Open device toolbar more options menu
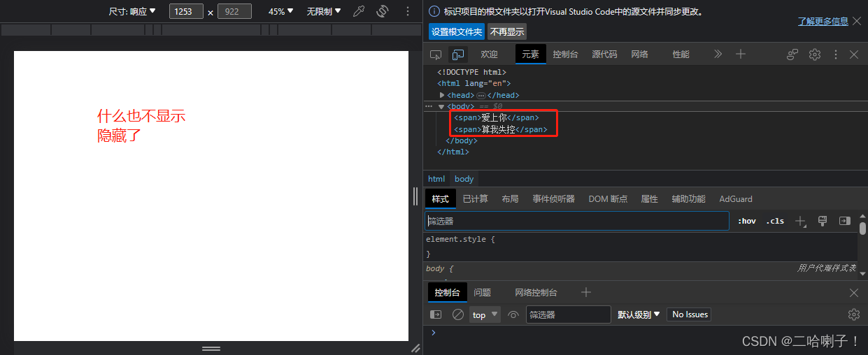 [408, 12]
